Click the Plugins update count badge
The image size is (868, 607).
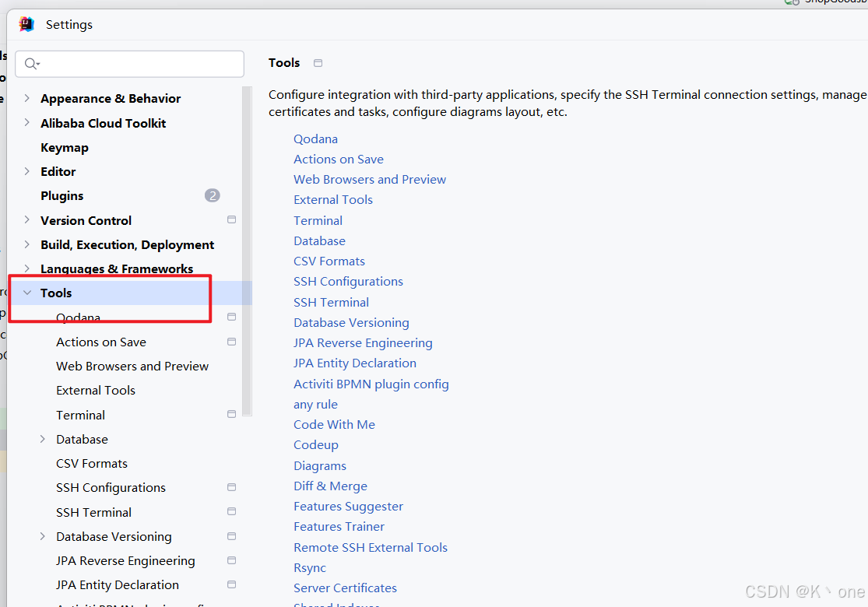click(212, 195)
